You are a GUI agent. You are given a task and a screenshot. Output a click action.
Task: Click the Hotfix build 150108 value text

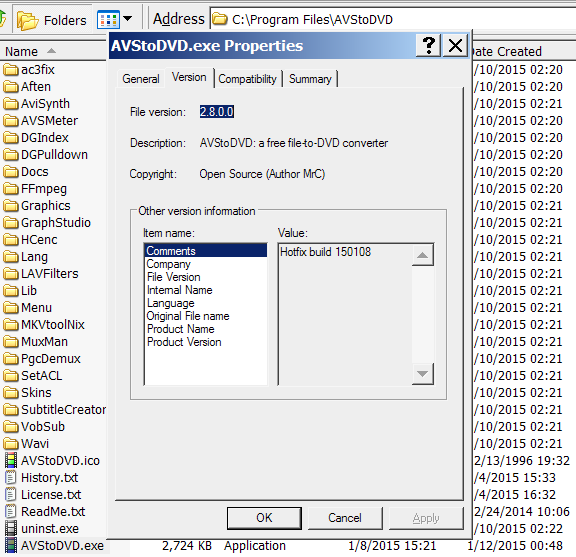pyautogui.click(x=325, y=252)
